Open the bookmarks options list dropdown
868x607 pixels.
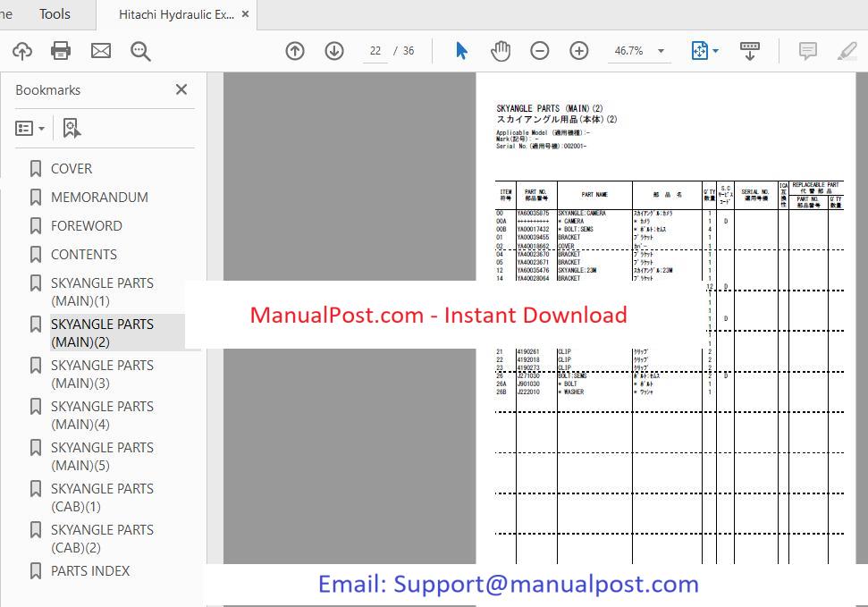pyautogui.click(x=30, y=129)
